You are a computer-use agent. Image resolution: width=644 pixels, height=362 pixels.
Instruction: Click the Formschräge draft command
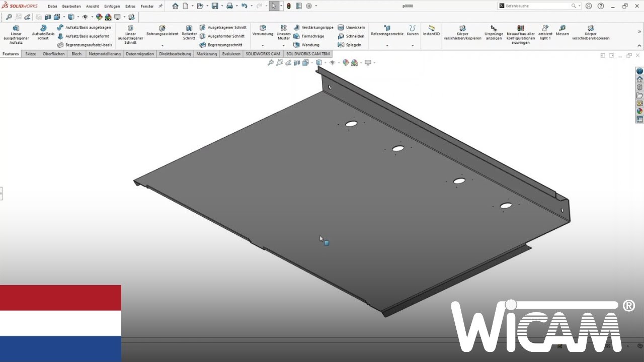pos(308,36)
